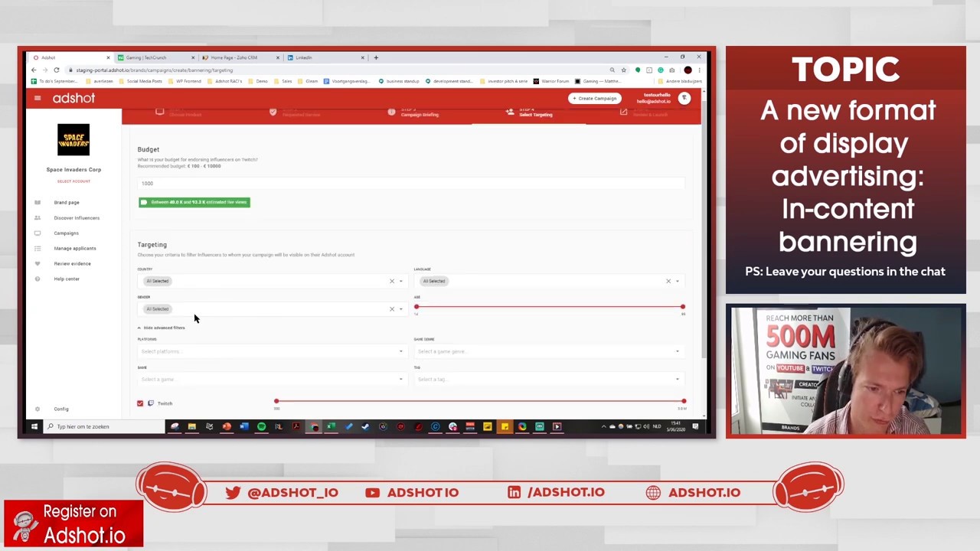This screenshot has width=980, height=551.
Task: Click the SELECT ACCOUNT link
Action: (x=73, y=181)
